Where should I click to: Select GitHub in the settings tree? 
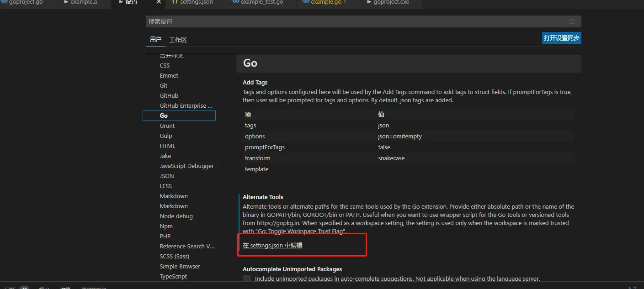point(169,96)
